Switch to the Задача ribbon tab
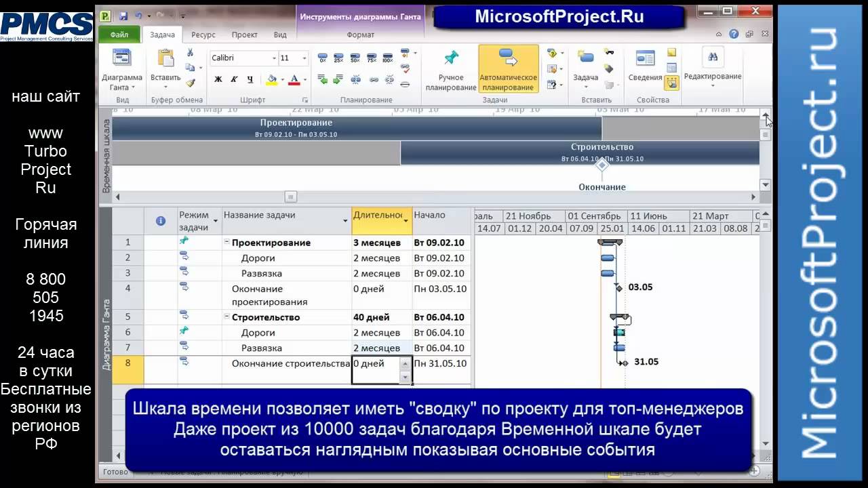Image resolution: width=868 pixels, height=488 pixels. point(162,35)
